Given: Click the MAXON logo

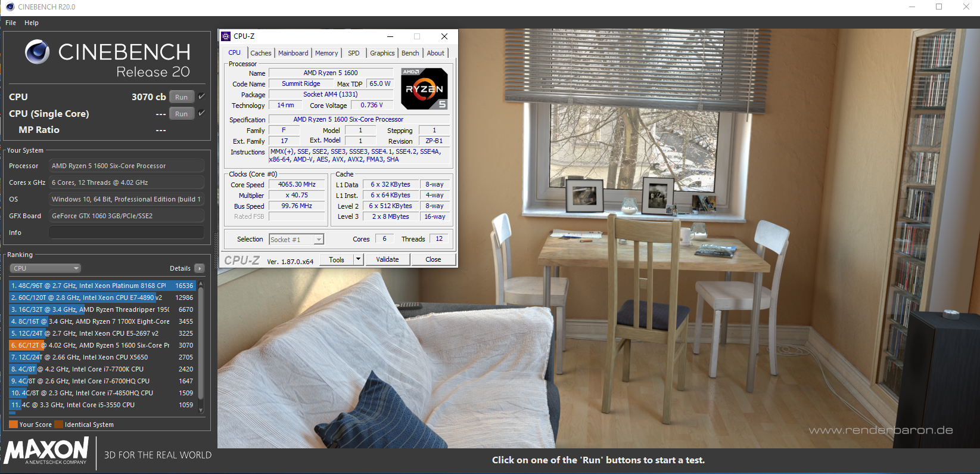Looking at the screenshot, I should click(46, 451).
